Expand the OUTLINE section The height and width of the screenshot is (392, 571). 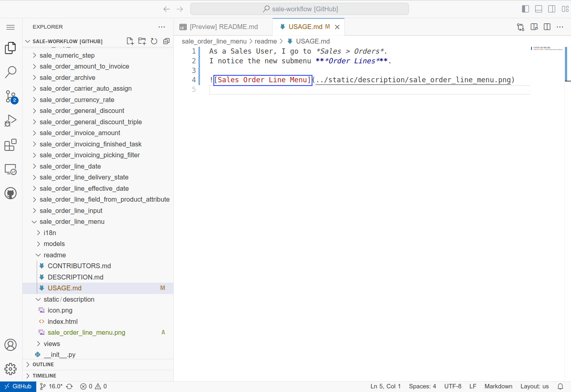click(x=43, y=365)
